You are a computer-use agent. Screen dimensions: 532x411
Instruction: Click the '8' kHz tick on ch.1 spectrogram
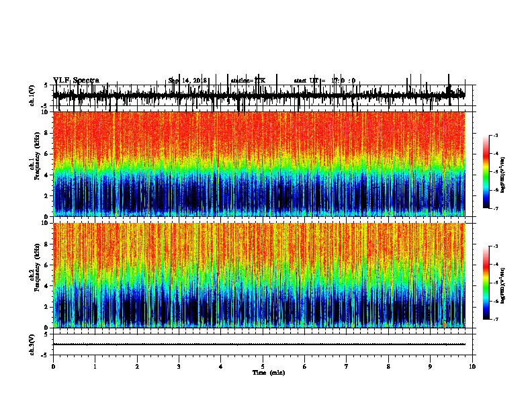pos(47,133)
